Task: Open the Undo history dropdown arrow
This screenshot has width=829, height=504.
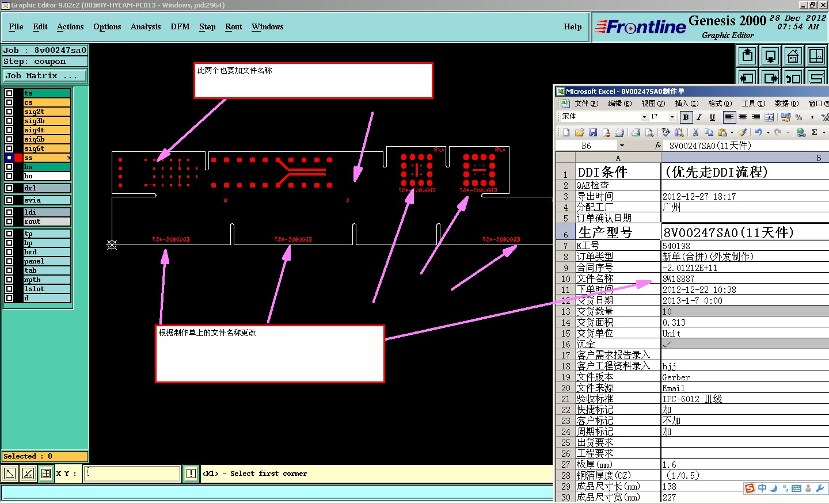Action: 768,132
